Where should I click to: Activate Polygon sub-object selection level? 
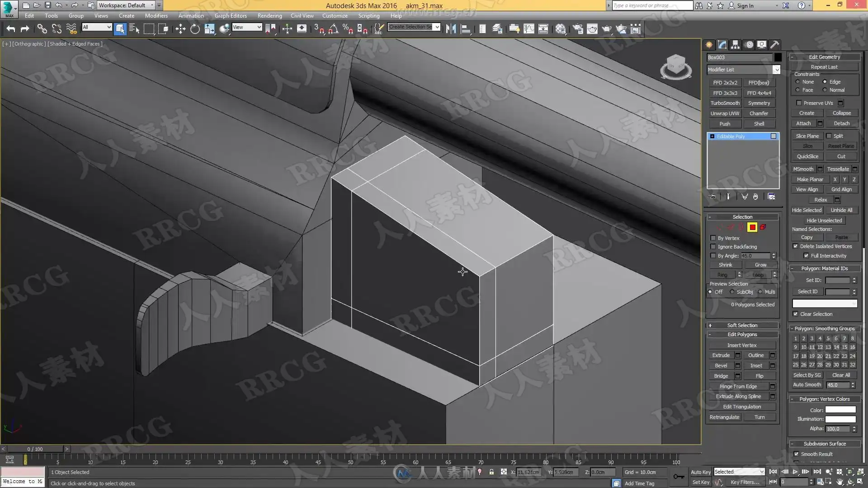coord(752,227)
